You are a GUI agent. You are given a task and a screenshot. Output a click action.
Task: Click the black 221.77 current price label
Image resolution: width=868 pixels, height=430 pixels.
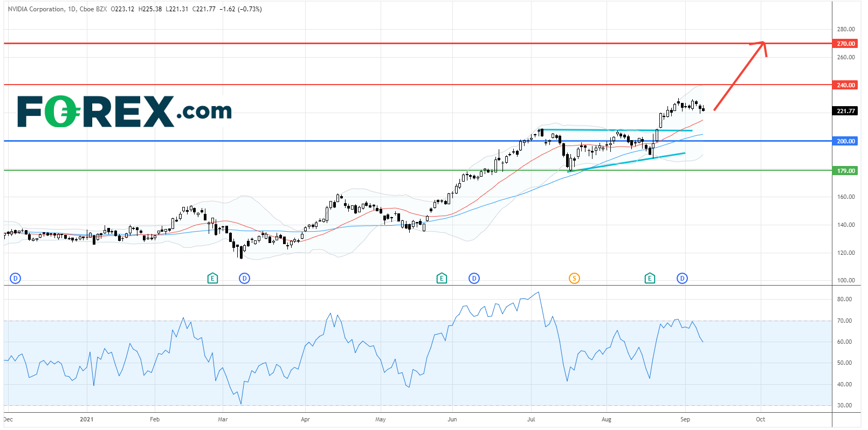tap(845, 111)
